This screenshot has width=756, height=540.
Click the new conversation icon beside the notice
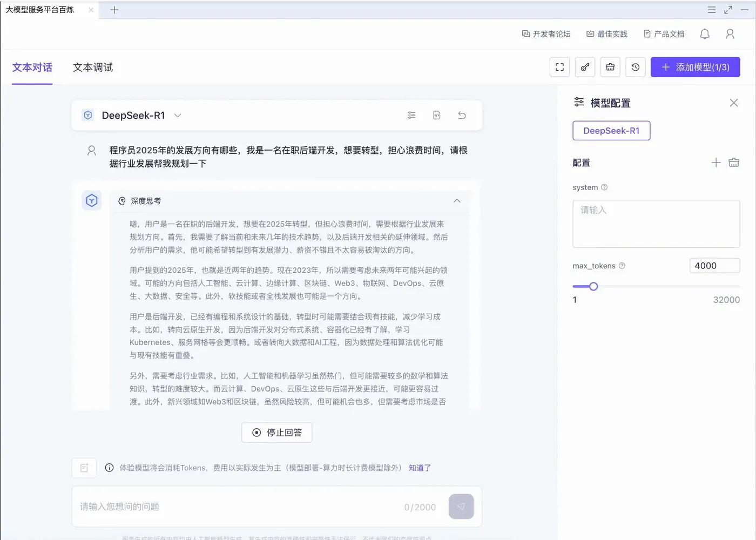point(84,468)
